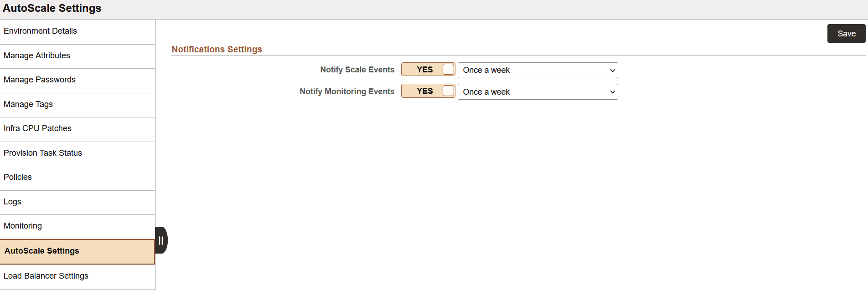Open the Notify Scale Events frequency dropdown
Viewport: 868px width, 290px height.
[x=537, y=70]
